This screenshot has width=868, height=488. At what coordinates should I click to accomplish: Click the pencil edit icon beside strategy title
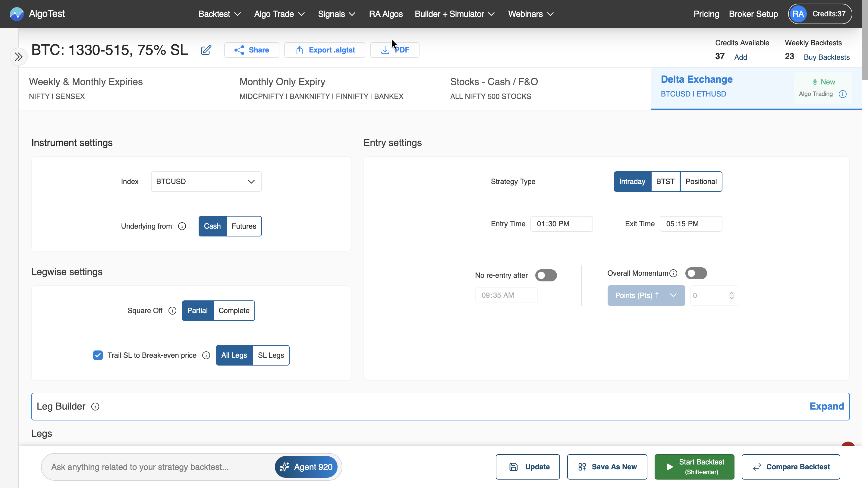206,50
